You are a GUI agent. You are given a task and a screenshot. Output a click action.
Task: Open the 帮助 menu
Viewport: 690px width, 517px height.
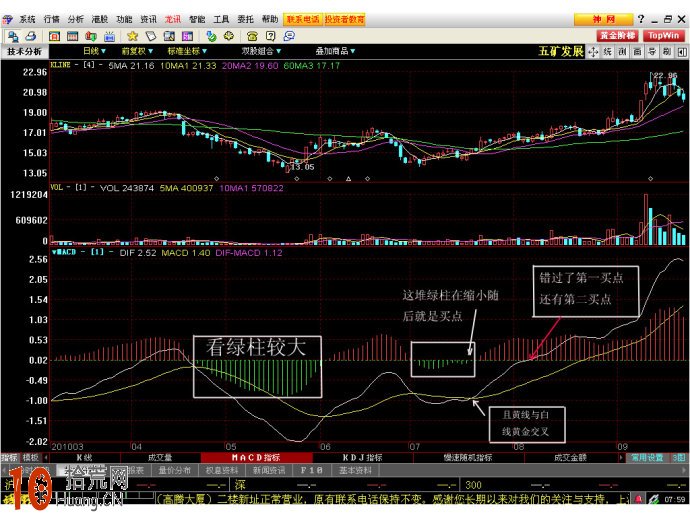(270, 19)
